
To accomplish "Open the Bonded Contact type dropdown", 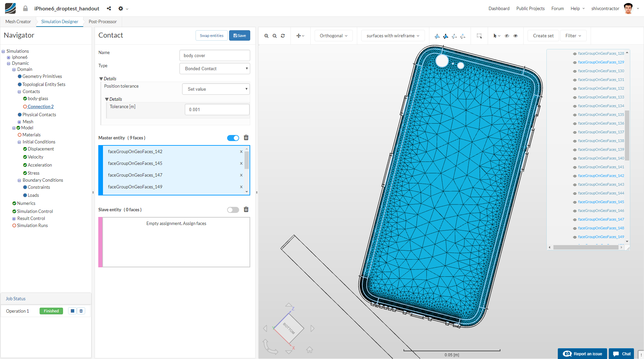I will click(215, 69).
